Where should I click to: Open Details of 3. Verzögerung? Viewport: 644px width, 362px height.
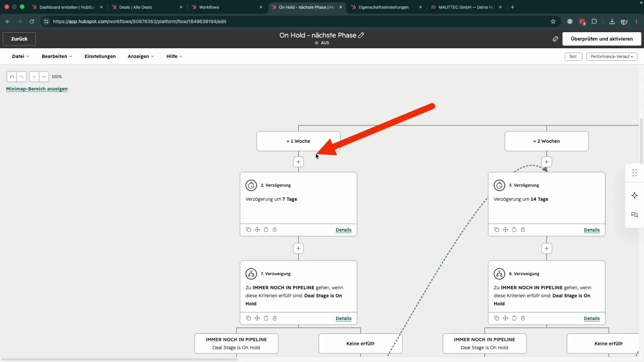tap(592, 230)
